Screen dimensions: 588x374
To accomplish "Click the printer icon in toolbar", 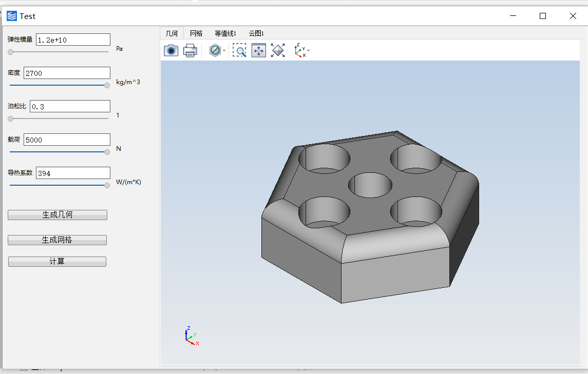I will pos(190,50).
